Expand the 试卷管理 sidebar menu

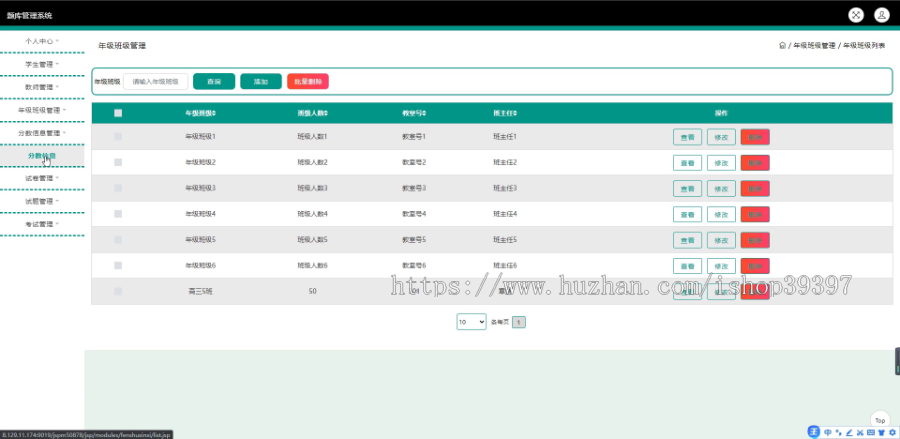[x=42, y=178]
